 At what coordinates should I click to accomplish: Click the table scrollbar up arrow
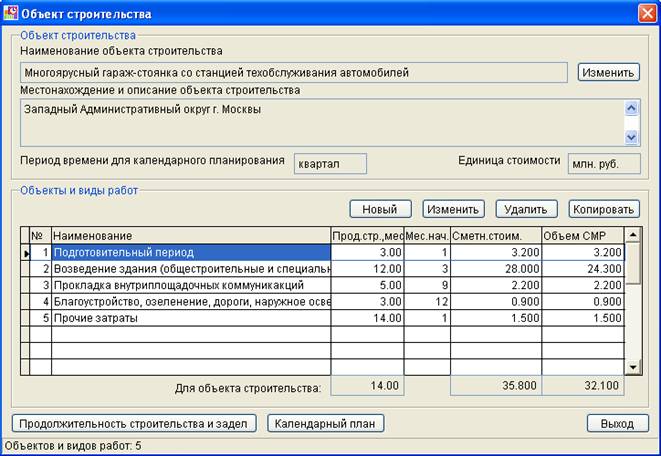point(633,234)
